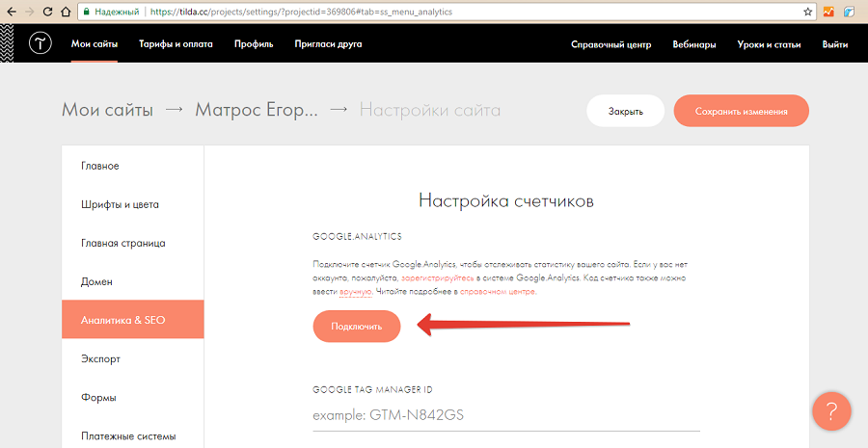Open Профиль menu item

(254, 44)
